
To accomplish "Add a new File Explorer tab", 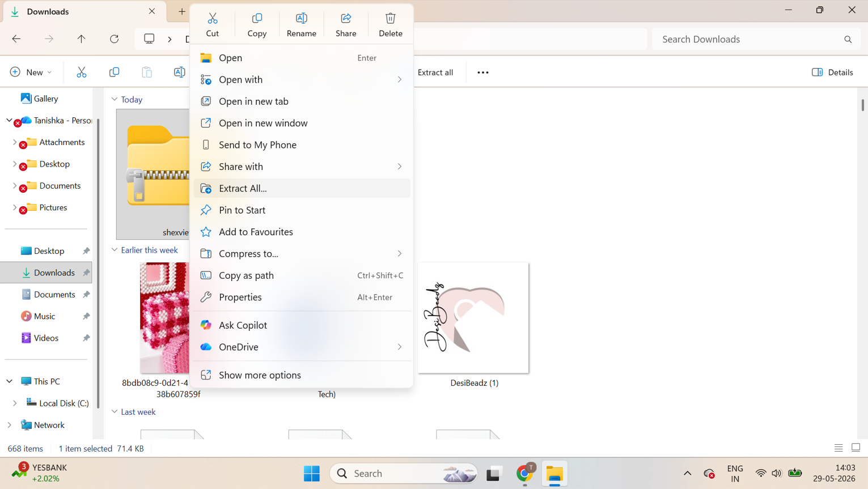I will [x=182, y=11].
